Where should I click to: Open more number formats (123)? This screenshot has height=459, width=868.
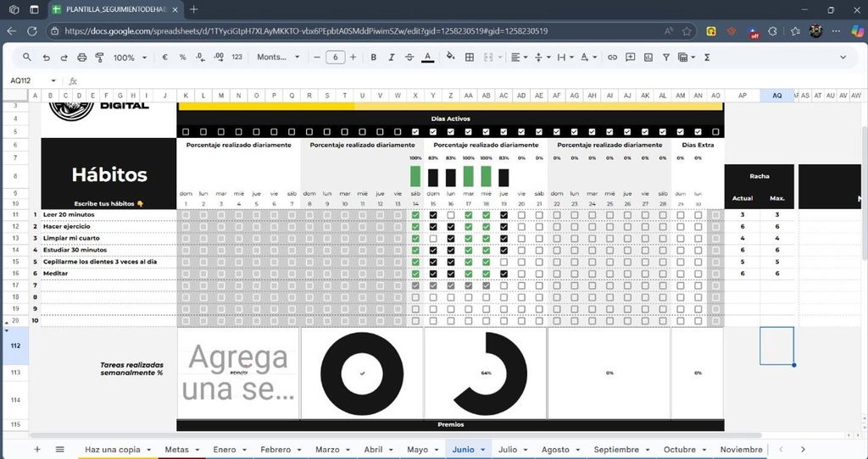click(237, 57)
